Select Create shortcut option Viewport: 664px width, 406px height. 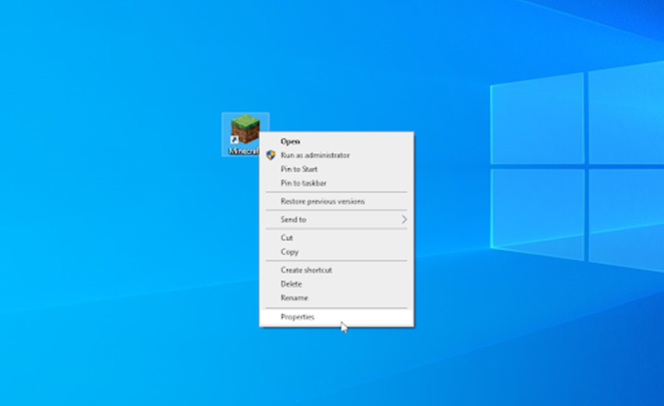coord(306,270)
